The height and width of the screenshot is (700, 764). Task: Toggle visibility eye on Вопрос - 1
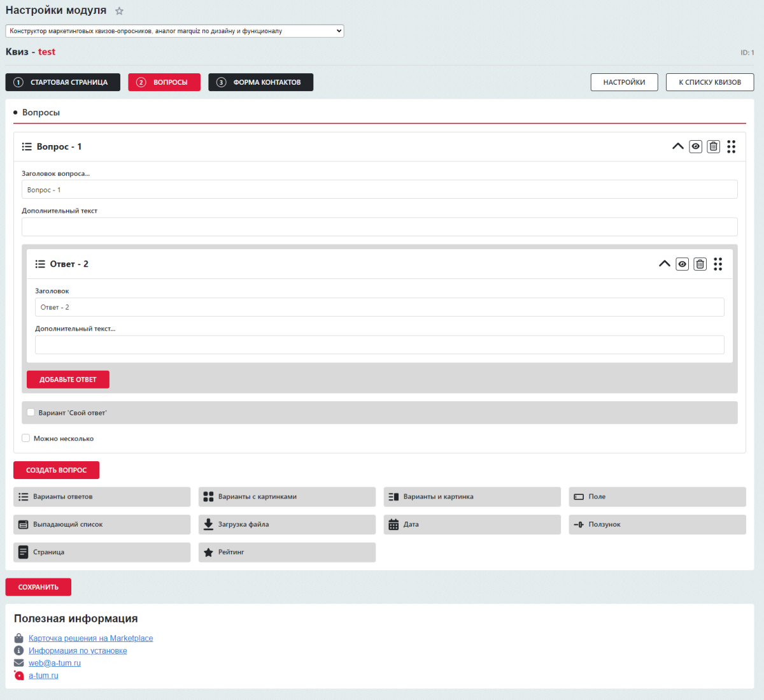click(695, 146)
